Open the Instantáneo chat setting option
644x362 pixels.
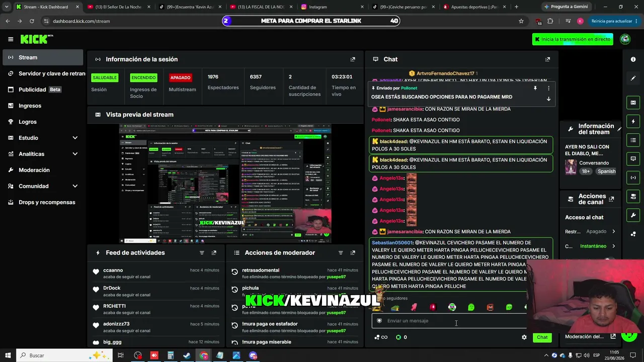pyautogui.click(x=590, y=246)
